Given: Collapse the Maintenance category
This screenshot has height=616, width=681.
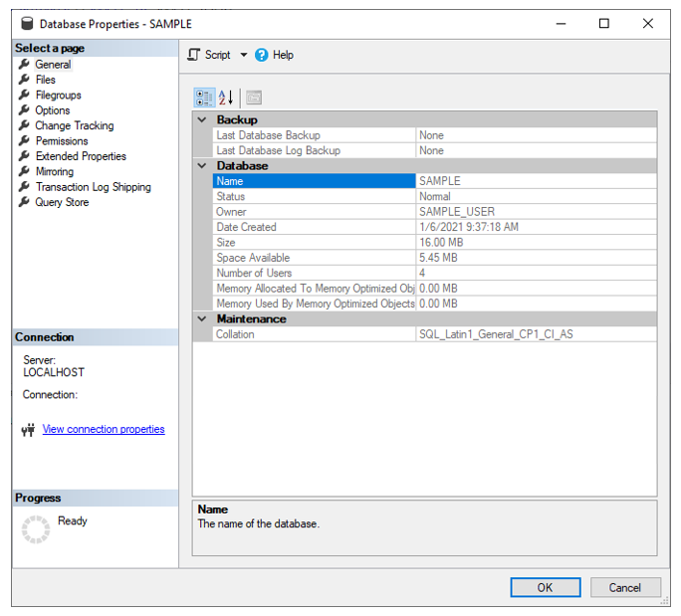Looking at the screenshot, I should (x=202, y=318).
